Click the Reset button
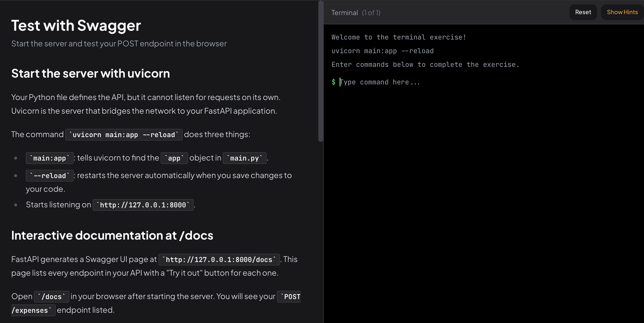This screenshot has width=644, height=323. [583, 12]
